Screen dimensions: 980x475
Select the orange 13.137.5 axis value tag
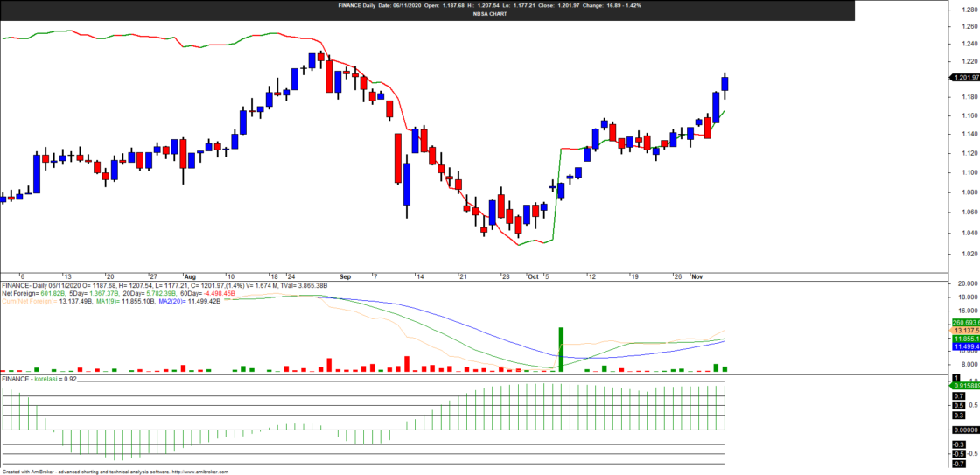point(966,330)
